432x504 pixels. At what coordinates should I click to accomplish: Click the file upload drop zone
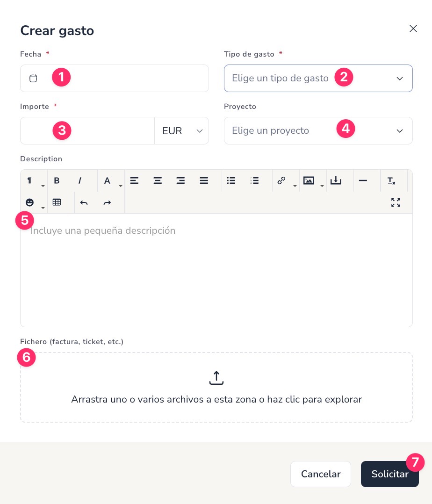click(x=216, y=387)
